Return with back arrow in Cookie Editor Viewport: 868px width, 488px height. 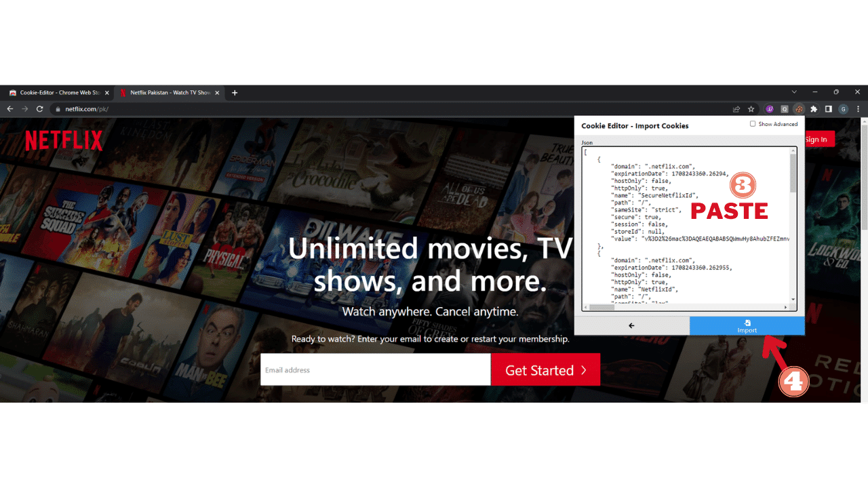(x=631, y=326)
